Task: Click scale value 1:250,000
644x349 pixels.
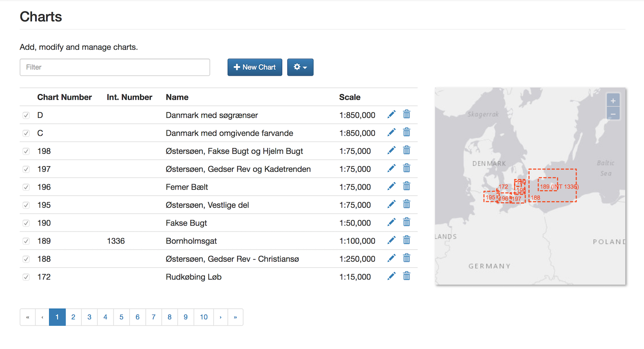Action: (357, 259)
